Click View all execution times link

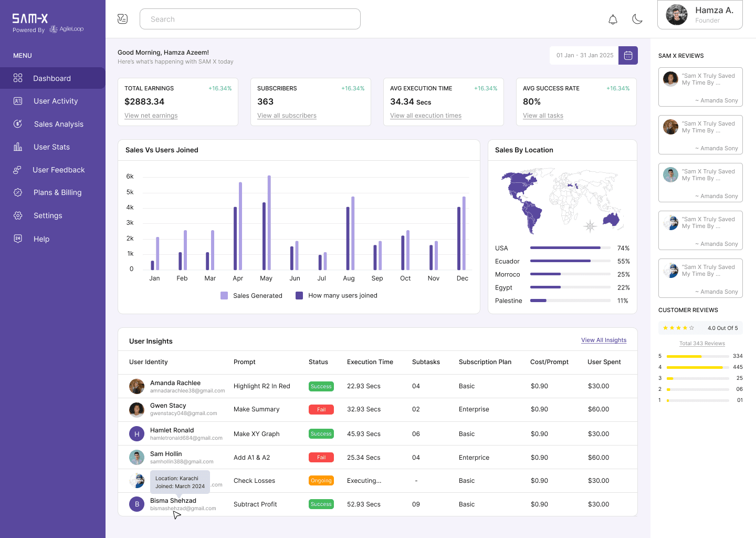(426, 116)
